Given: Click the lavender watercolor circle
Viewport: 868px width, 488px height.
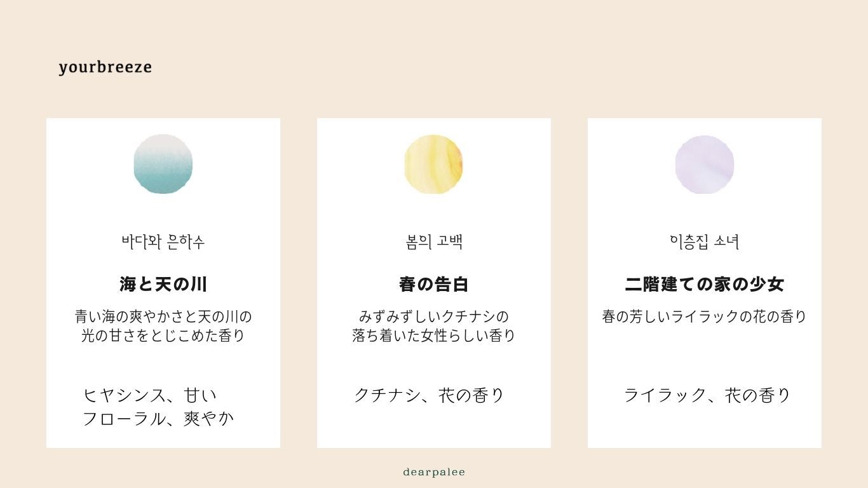Looking at the screenshot, I should pyautogui.click(x=705, y=164).
